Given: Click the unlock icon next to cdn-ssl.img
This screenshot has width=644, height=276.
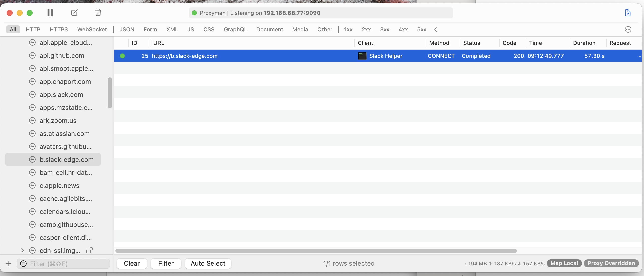Looking at the screenshot, I should coord(89,250).
